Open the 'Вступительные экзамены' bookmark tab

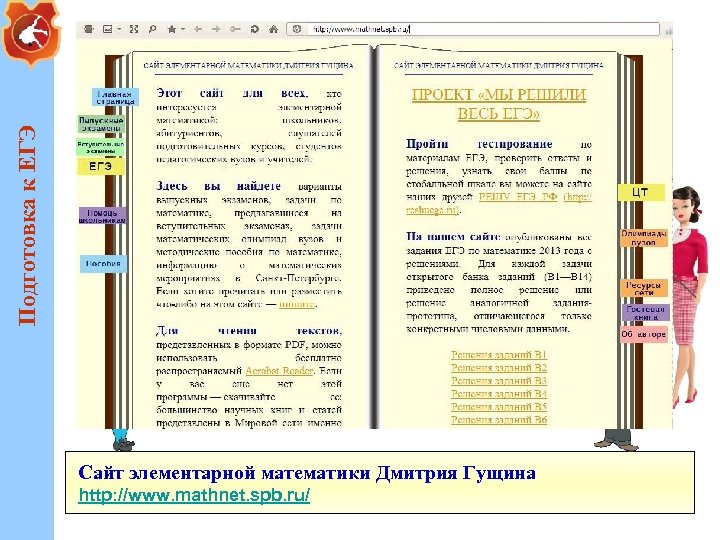101,147
